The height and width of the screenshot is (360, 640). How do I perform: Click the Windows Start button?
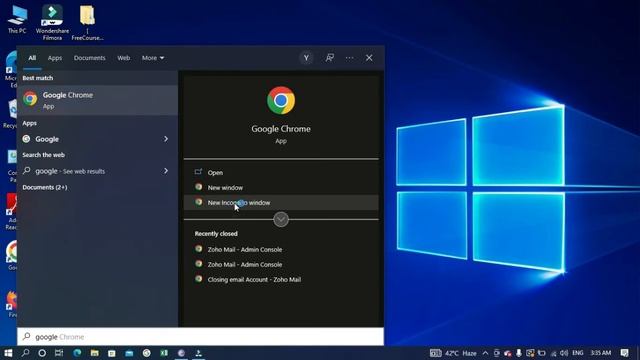click(x=8, y=353)
